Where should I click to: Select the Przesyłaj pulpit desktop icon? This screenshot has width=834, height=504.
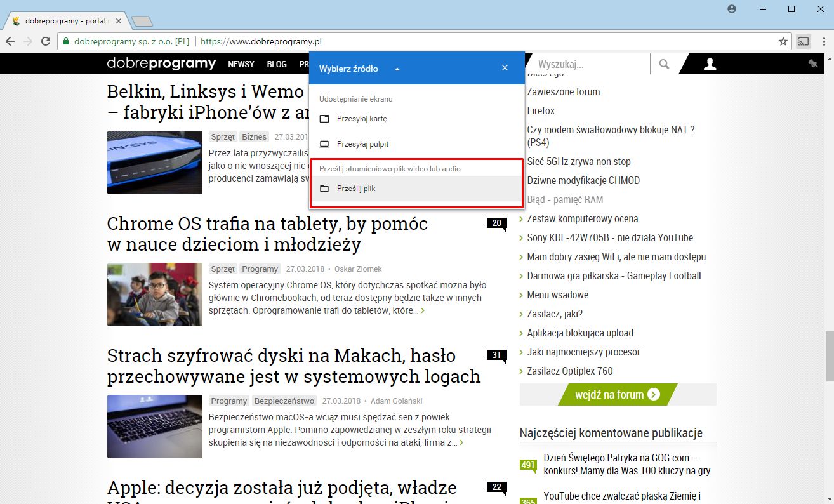(x=325, y=143)
